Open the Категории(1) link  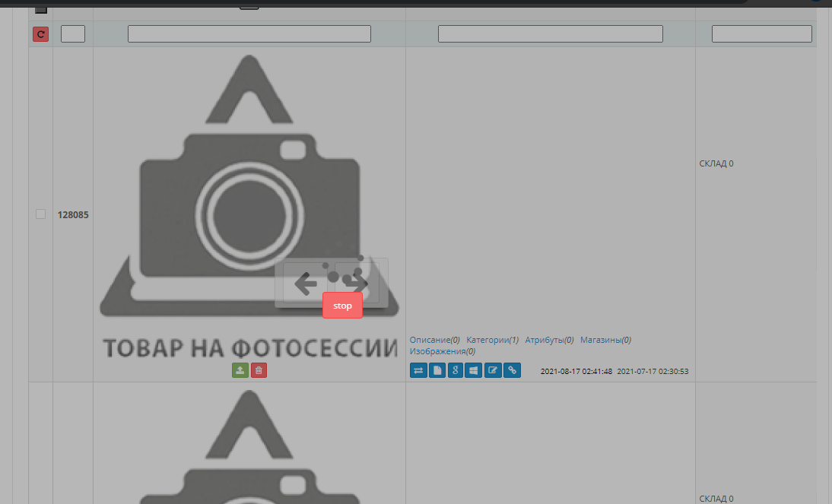pyautogui.click(x=492, y=340)
